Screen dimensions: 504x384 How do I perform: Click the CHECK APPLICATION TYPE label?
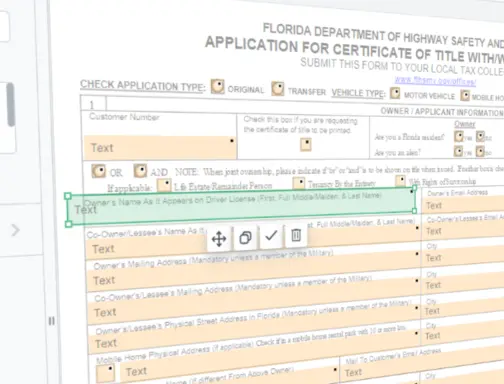142,86
